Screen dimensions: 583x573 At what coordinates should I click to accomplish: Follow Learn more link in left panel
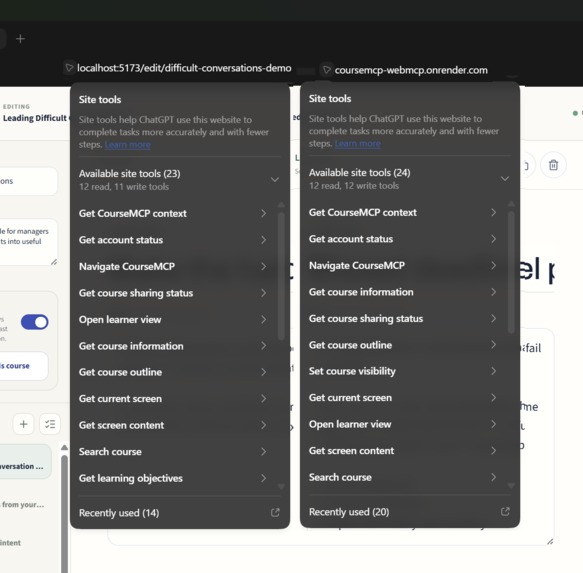click(128, 145)
